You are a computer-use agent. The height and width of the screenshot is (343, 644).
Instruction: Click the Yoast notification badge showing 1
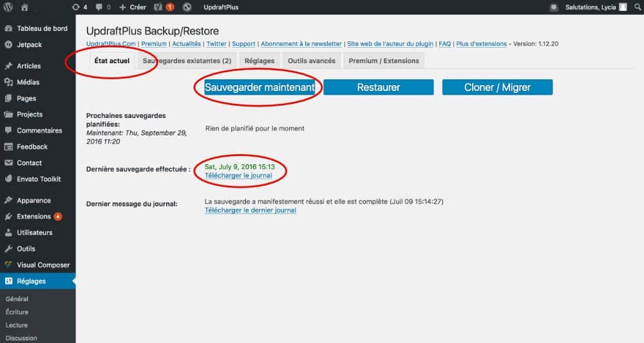[x=169, y=7]
